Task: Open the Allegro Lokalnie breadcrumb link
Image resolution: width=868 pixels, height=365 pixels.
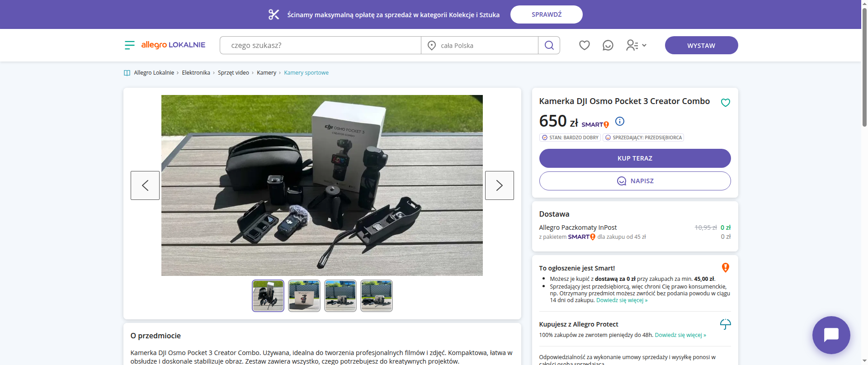Action: pyautogui.click(x=154, y=73)
